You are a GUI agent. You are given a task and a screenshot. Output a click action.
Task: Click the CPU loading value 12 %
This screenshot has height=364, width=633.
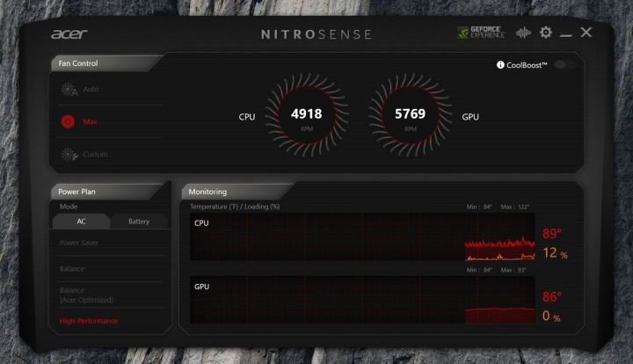click(555, 253)
